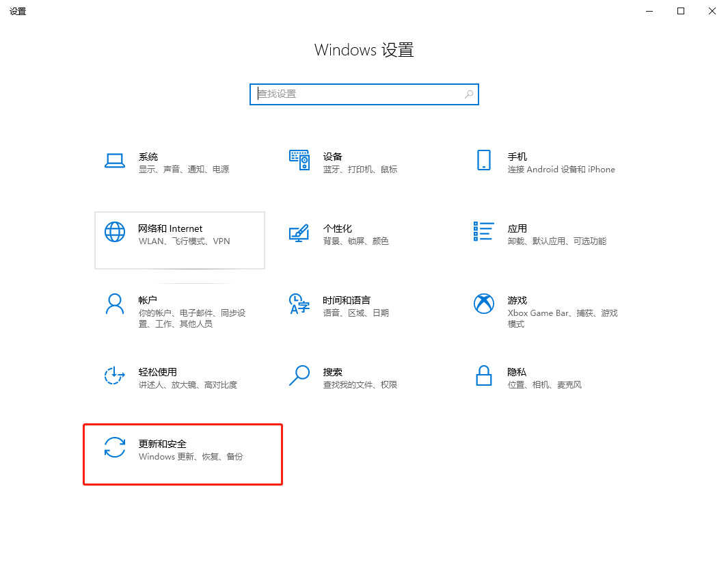Viewport: 728px width, 569px height.
Task: Open the 手机 settings category
Action: (x=548, y=168)
